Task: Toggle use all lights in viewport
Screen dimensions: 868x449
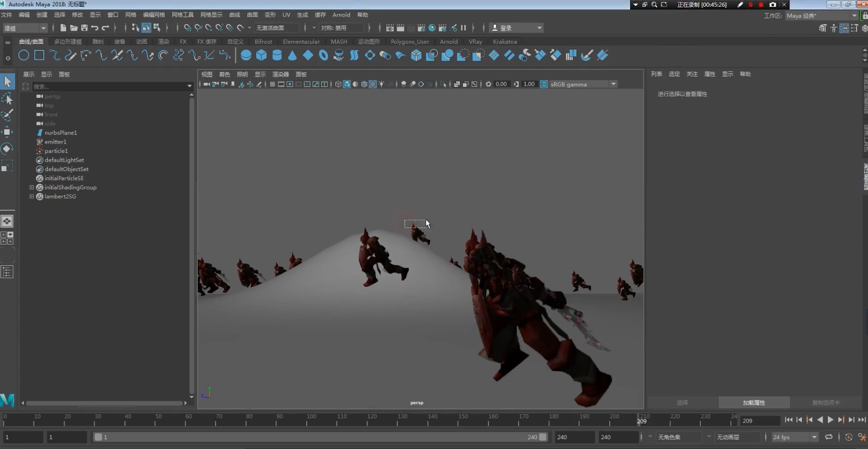Action: coord(382,84)
